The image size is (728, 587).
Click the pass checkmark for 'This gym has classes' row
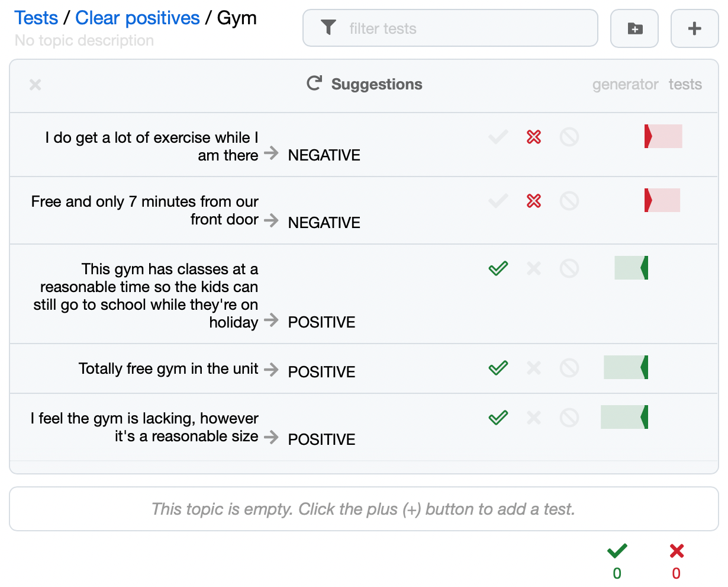tap(498, 269)
